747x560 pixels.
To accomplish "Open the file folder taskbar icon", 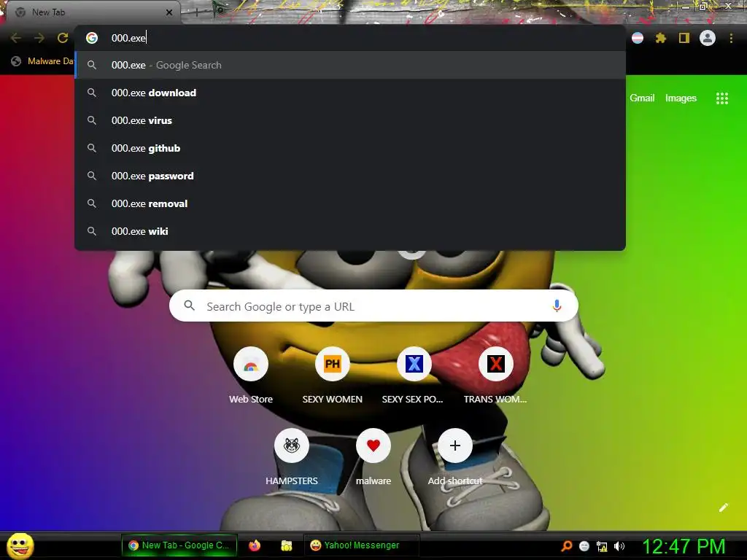I will 286,545.
